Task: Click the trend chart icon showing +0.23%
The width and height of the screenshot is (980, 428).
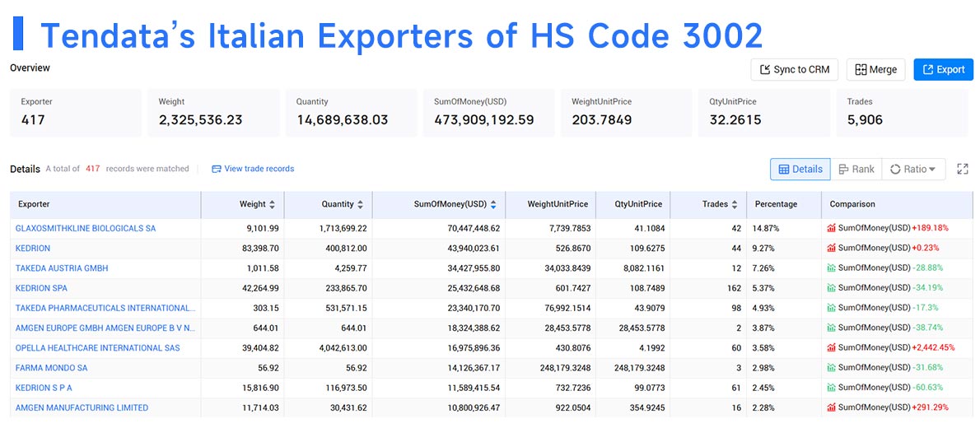Action: 831,248
